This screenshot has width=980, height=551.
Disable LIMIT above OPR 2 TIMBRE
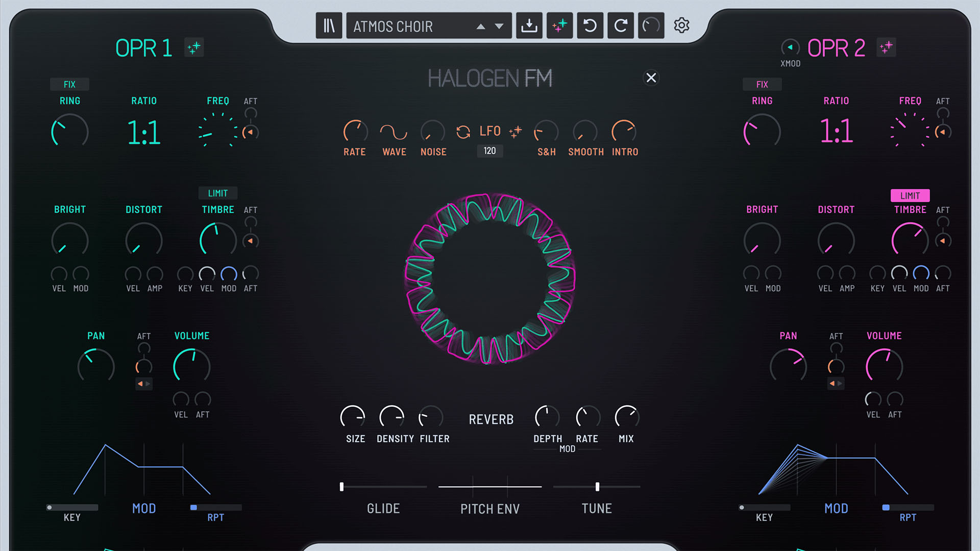click(910, 195)
